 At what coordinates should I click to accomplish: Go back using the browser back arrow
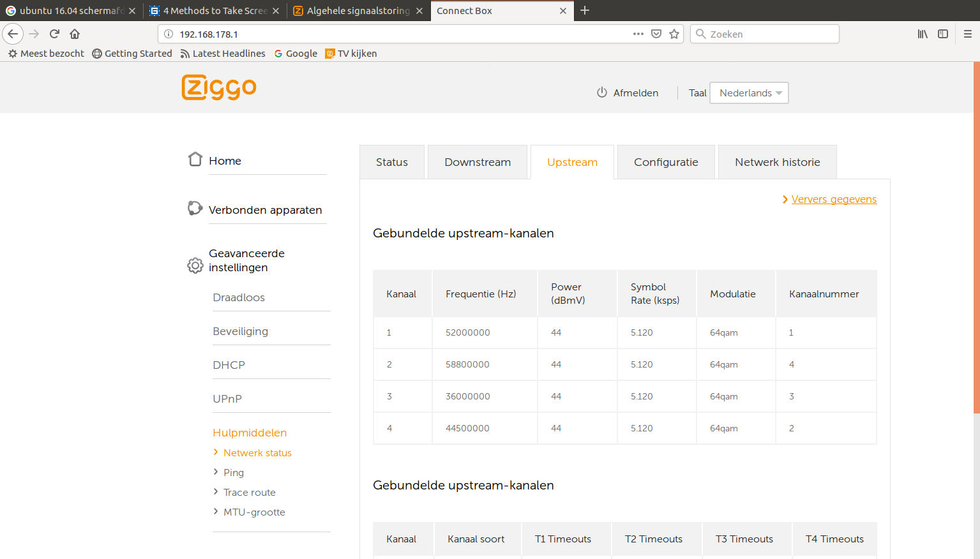pyautogui.click(x=13, y=34)
